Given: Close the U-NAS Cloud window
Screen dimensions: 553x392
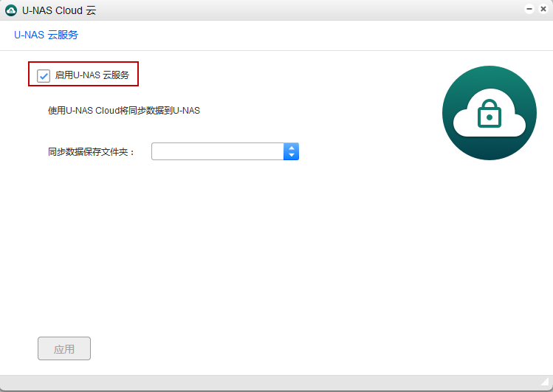Looking at the screenshot, I should tap(543, 9).
